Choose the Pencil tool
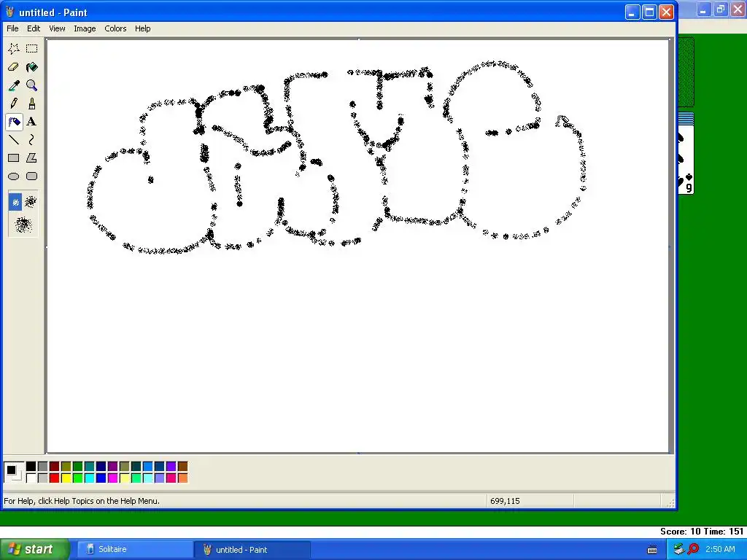Image resolution: width=747 pixels, height=560 pixels. [14, 104]
